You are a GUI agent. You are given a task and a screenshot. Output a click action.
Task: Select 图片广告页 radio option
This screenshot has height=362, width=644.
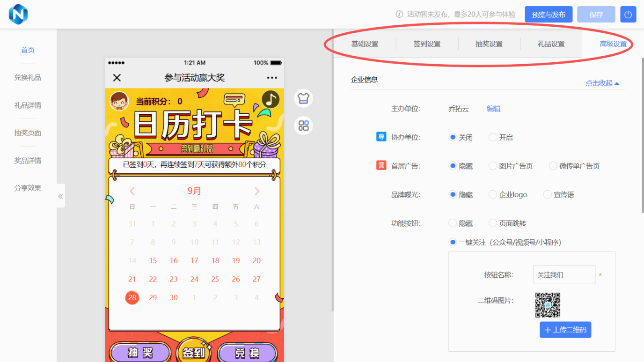coord(493,166)
